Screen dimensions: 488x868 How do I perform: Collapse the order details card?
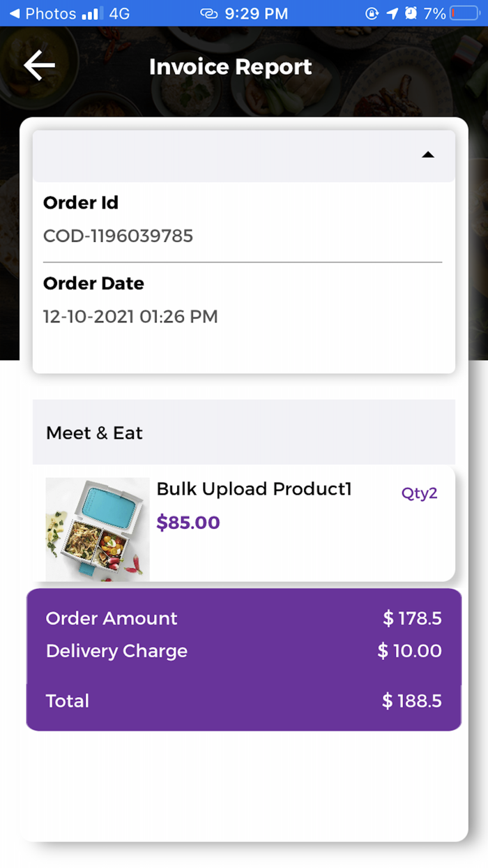point(428,155)
